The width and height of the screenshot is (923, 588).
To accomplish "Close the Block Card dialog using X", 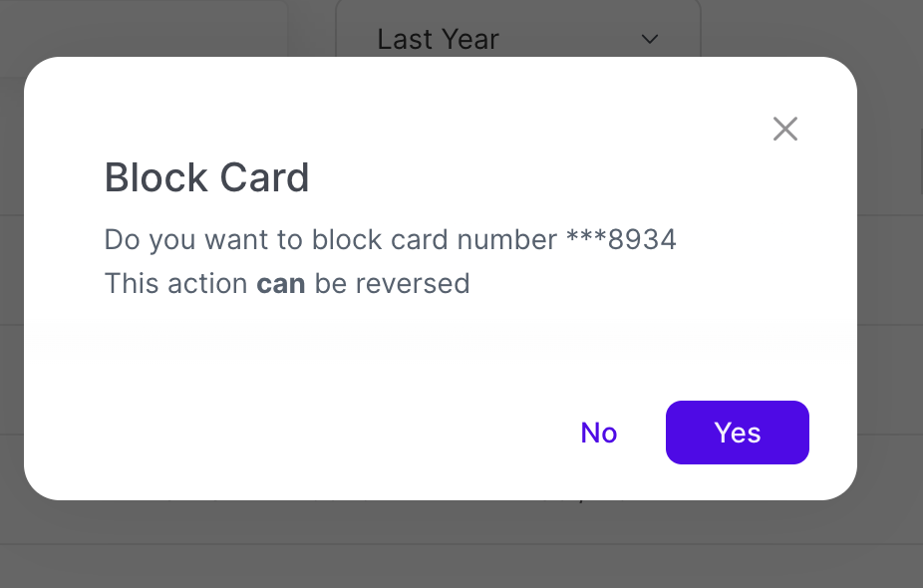I will coord(785,129).
